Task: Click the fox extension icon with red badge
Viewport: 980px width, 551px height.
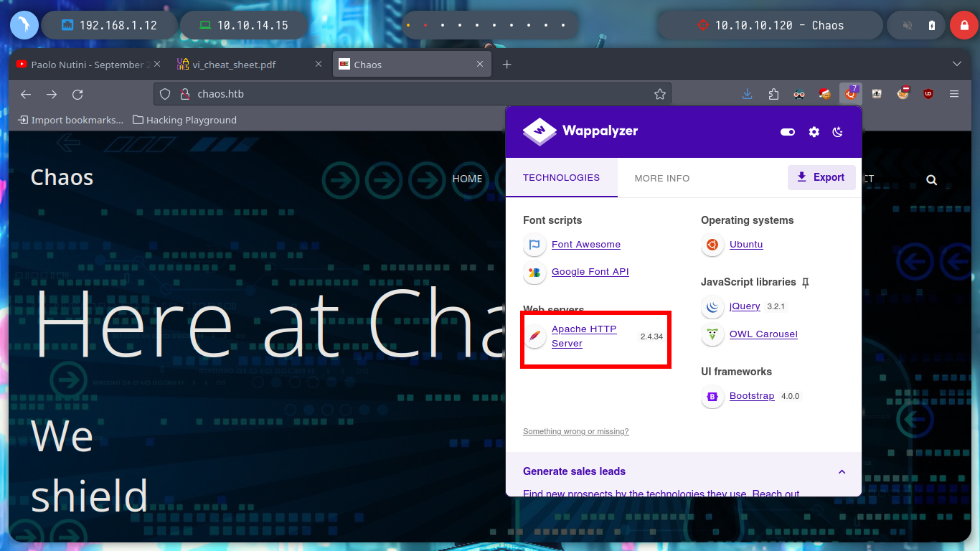Action: coord(903,94)
